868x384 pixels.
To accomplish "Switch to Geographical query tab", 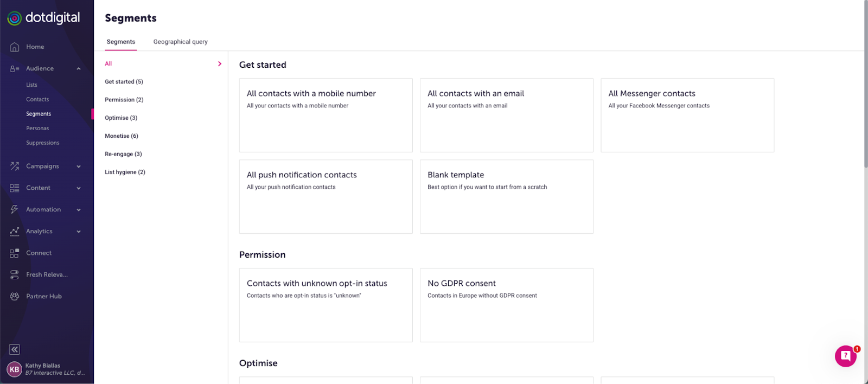I will (x=180, y=42).
